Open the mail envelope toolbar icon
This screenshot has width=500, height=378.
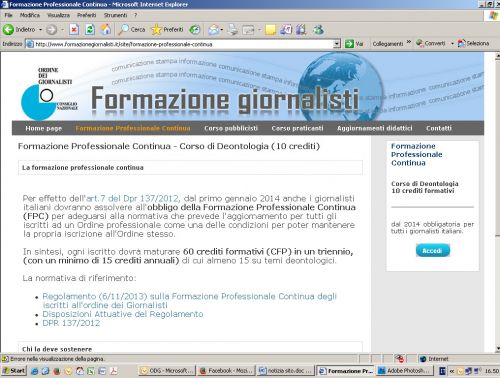(214, 30)
